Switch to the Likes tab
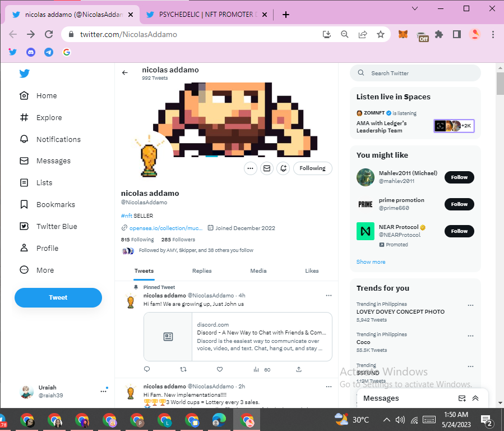The width and height of the screenshot is (504, 431). (312, 271)
